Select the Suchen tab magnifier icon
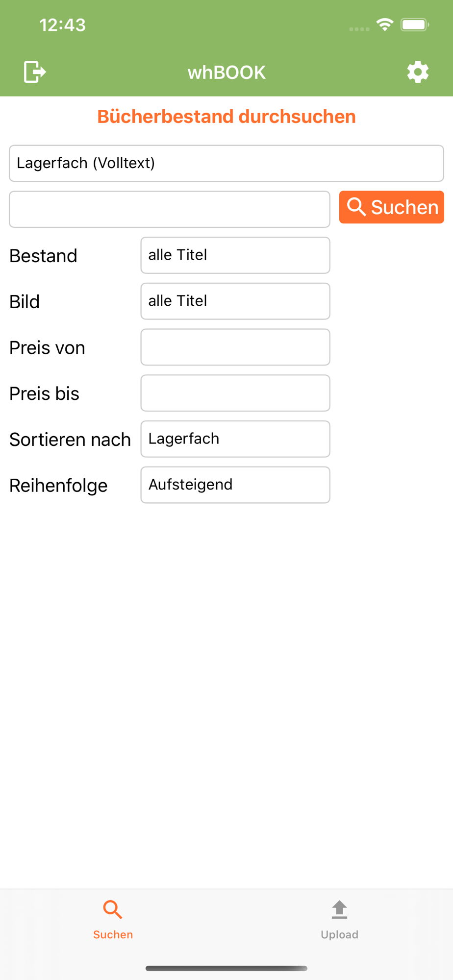 pyautogui.click(x=113, y=909)
